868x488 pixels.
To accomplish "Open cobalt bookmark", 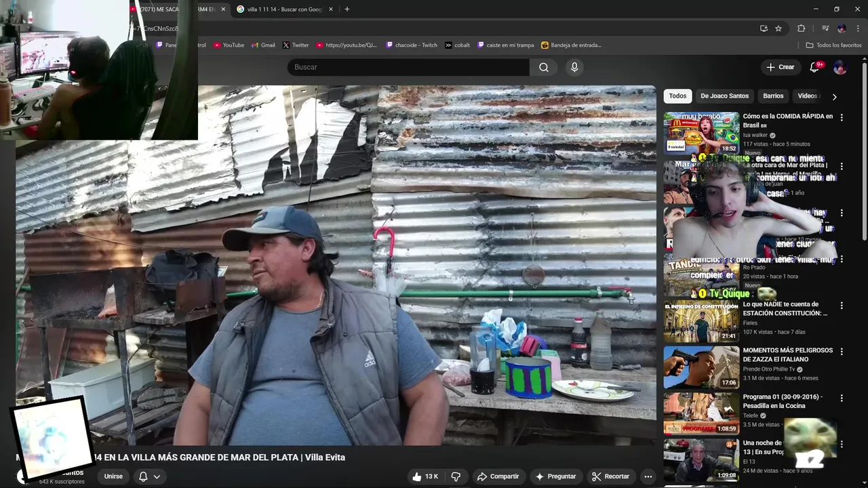I will click(458, 45).
